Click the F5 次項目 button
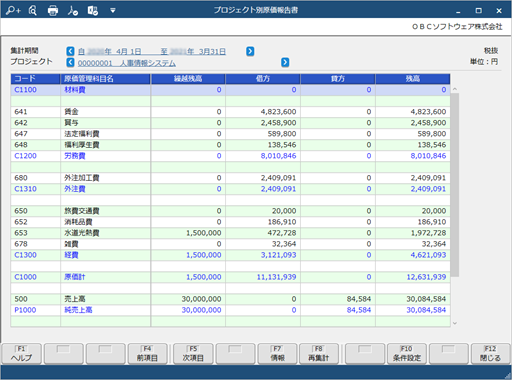Viewport: 512px width, 380px height. pos(193,354)
